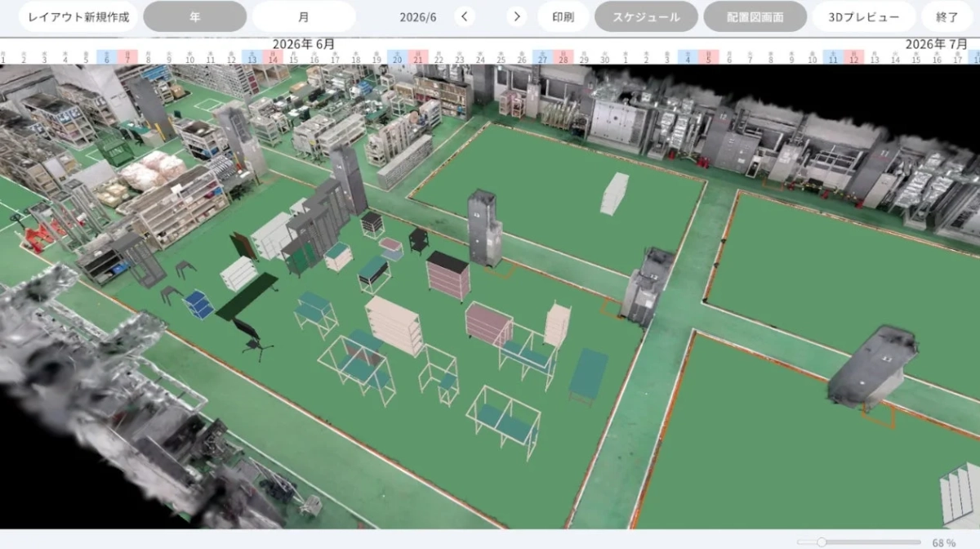Select the dark green long table
The height and width of the screenshot is (549, 980).
(247, 297)
